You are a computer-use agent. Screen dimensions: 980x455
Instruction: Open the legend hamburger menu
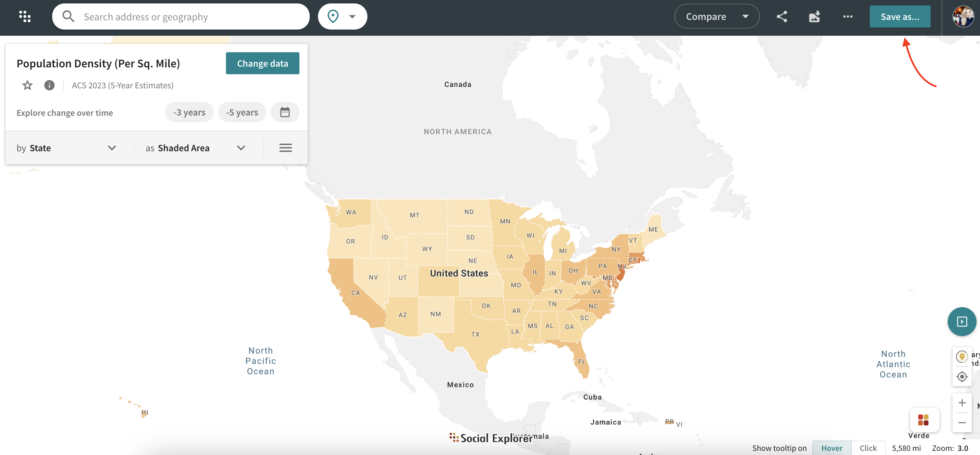[285, 148]
